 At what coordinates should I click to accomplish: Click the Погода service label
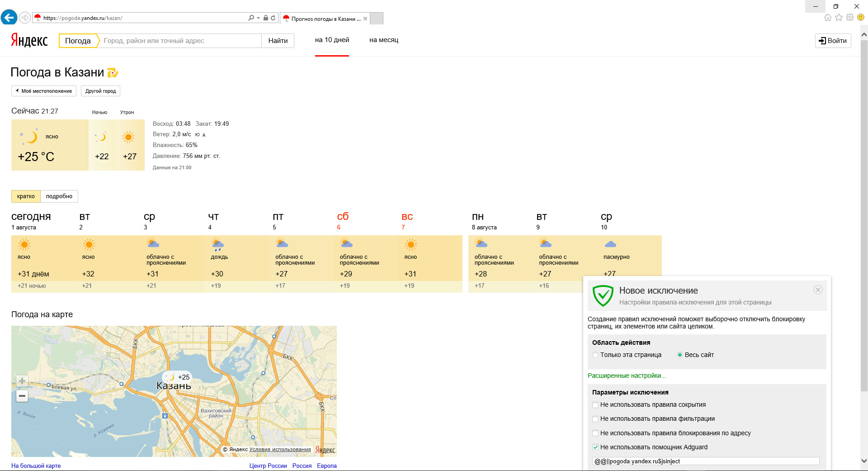pyautogui.click(x=78, y=41)
